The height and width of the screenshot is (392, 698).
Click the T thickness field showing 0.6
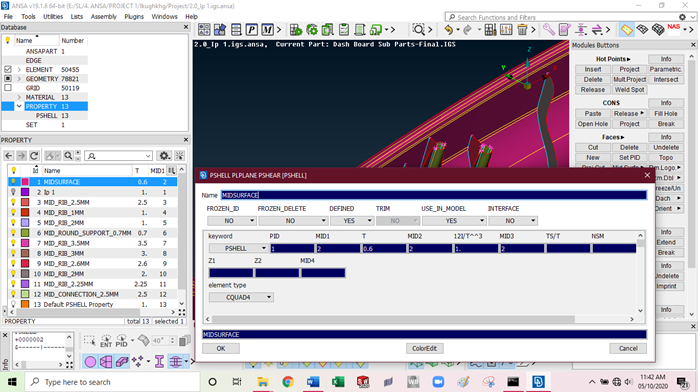tap(384, 249)
